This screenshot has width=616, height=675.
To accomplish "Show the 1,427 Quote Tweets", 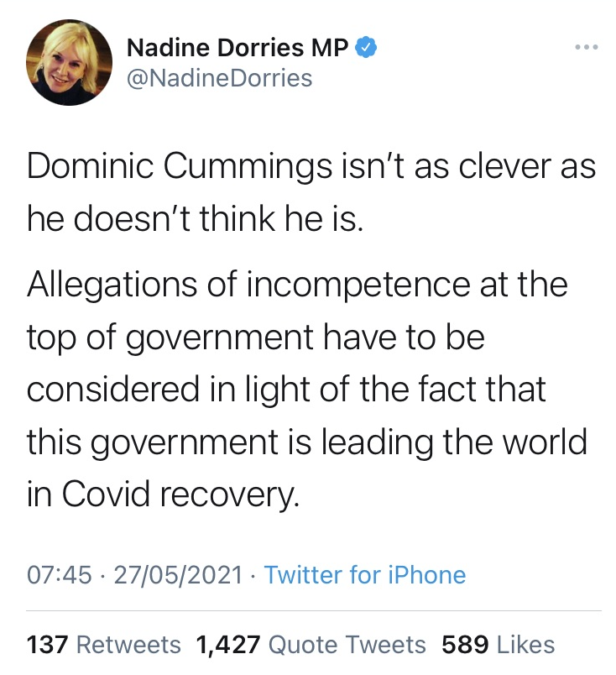I will click(311, 645).
